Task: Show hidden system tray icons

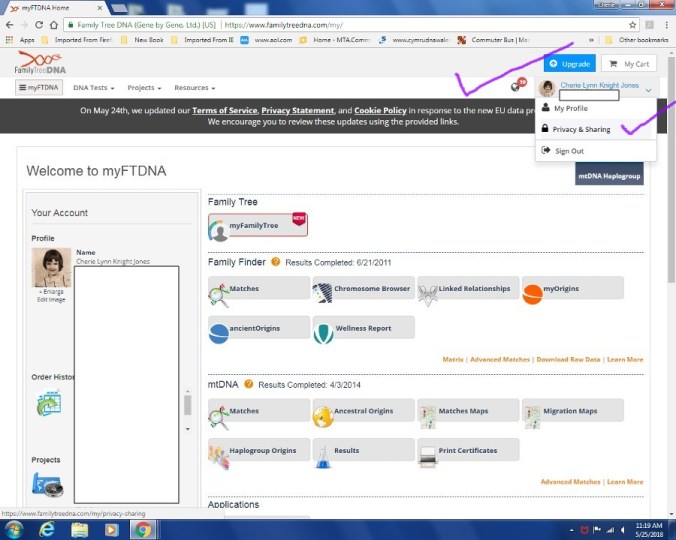Action: (x=572, y=530)
